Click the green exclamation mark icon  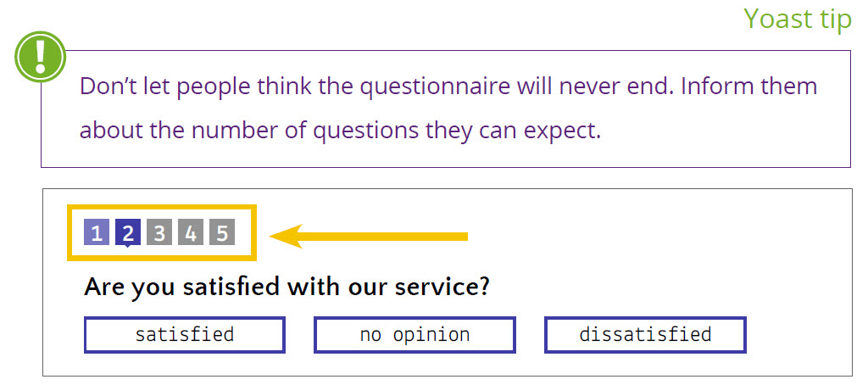point(40,57)
